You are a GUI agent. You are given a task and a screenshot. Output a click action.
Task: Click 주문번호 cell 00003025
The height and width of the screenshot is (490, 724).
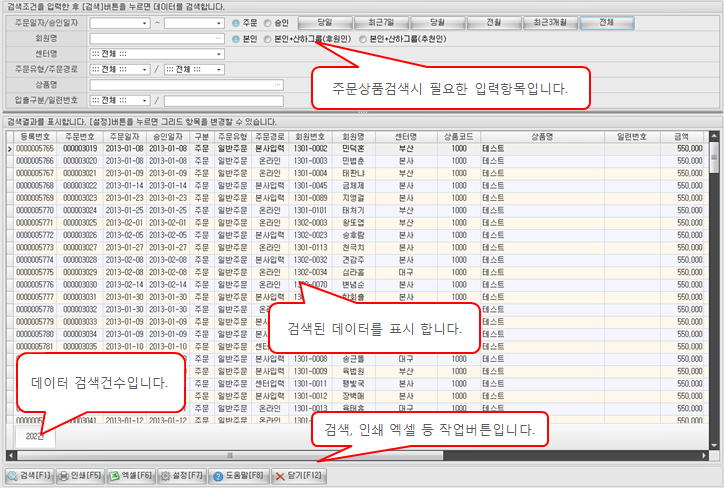tap(80, 223)
